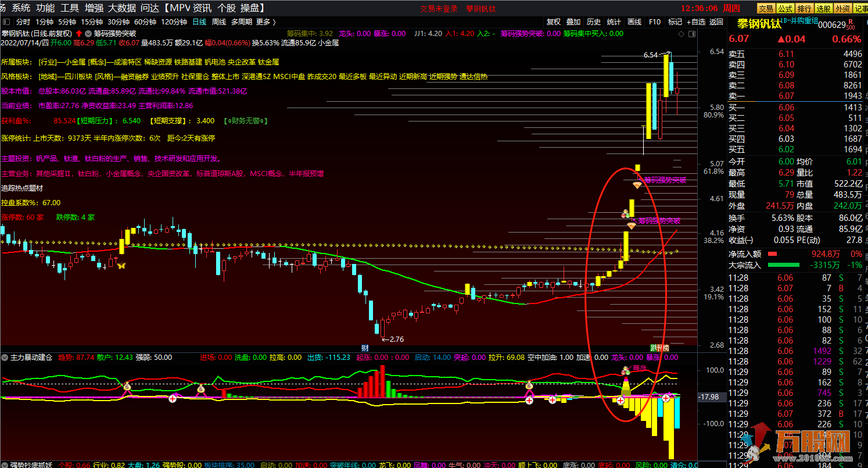Open the 选股 stock picker button
This screenshot has width=868, height=468.
tap(823, 8)
